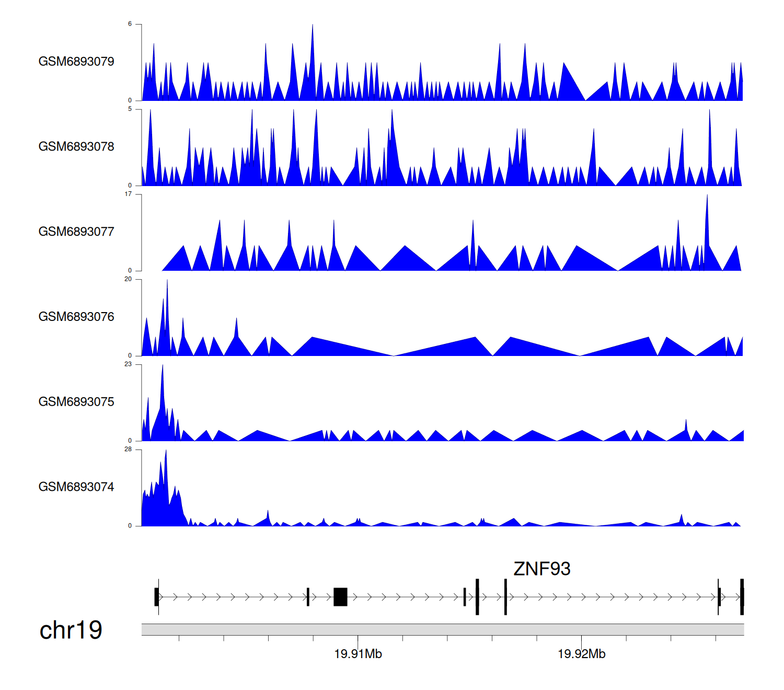Click the GSM6893075 track label
Screen dimensions: 784x690
tap(76, 402)
